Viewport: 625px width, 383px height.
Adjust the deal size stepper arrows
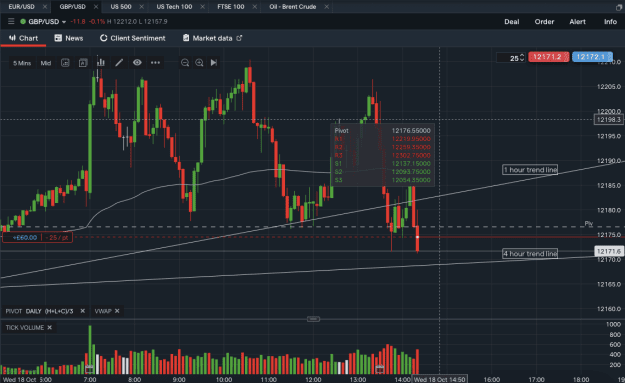[x=522, y=58]
